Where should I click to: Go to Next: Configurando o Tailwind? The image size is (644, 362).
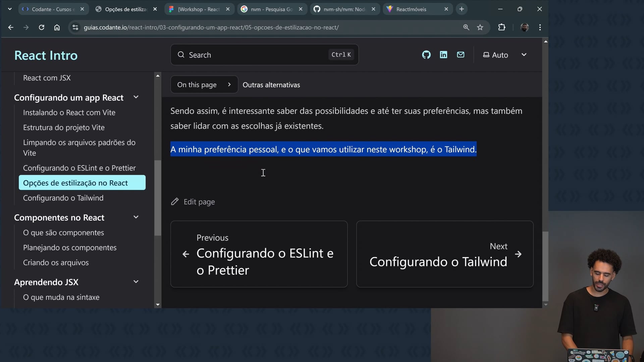click(x=444, y=254)
